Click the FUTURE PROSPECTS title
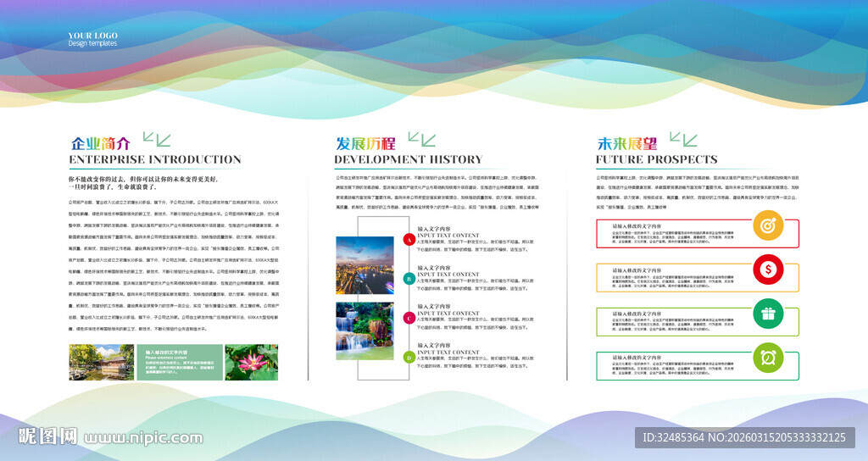This screenshot has width=868, height=461. 657,160
